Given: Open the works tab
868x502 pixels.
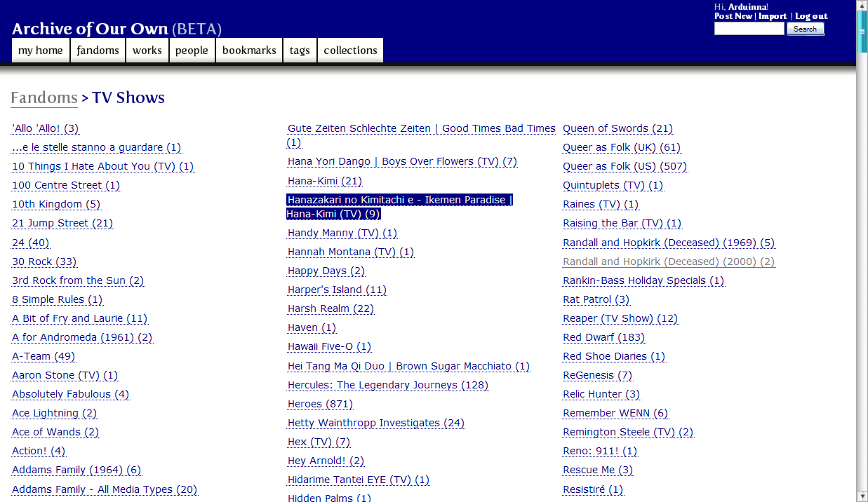Looking at the screenshot, I should coord(147,50).
